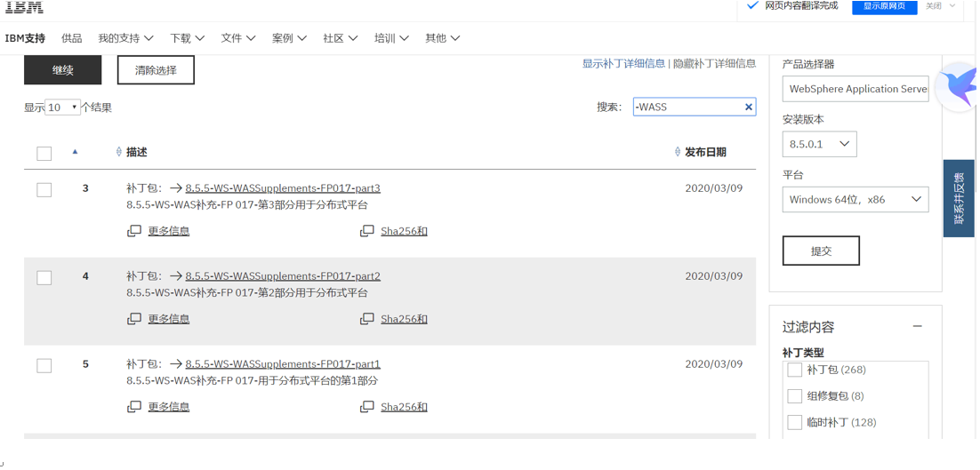Image resolution: width=980 pixels, height=470 pixels.
Task: Open the 平台 dropdown Windows 64位 x86
Action: (x=855, y=200)
